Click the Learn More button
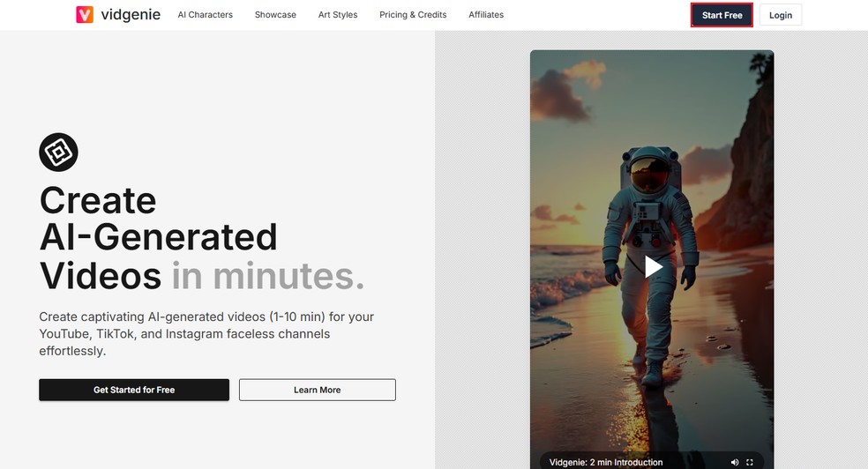The height and width of the screenshot is (469, 868). click(x=318, y=390)
